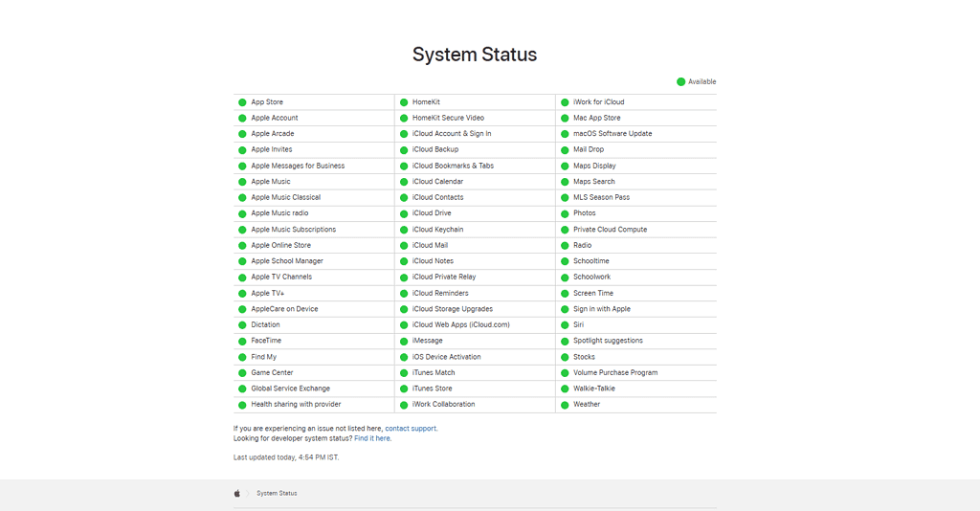This screenshot has height=511, width=980.
Task: Click Health sharing with provider entry
Action: (297, 404)
